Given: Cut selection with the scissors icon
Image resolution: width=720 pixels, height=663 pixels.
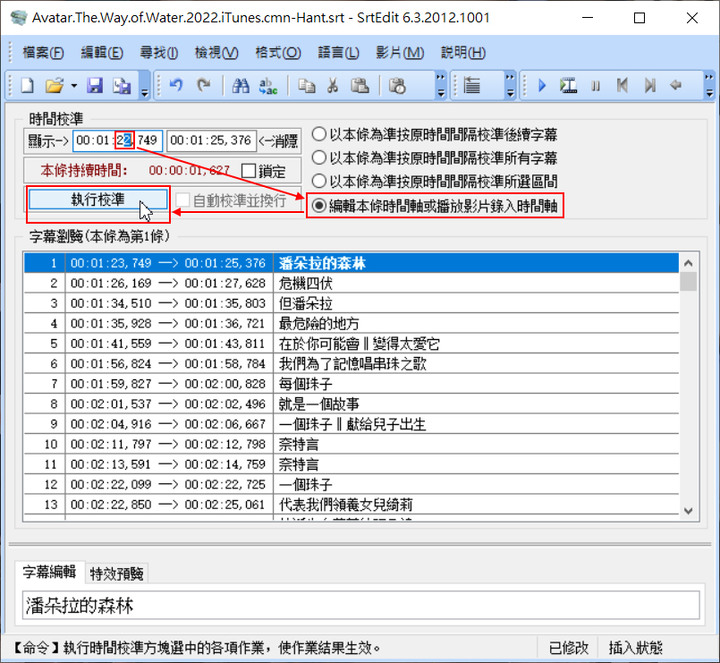Looking at the screenshot, I should click(333, 85).
